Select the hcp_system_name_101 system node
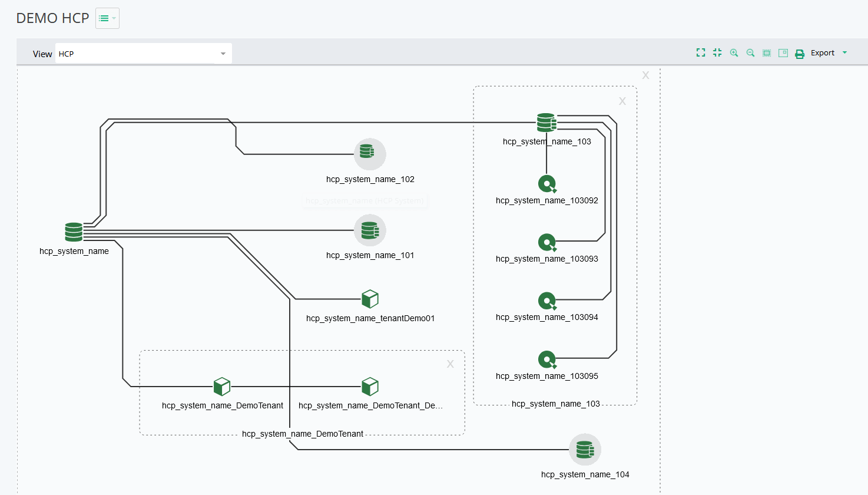Screen dimensions: 868x495 click(x=370, y=230)
